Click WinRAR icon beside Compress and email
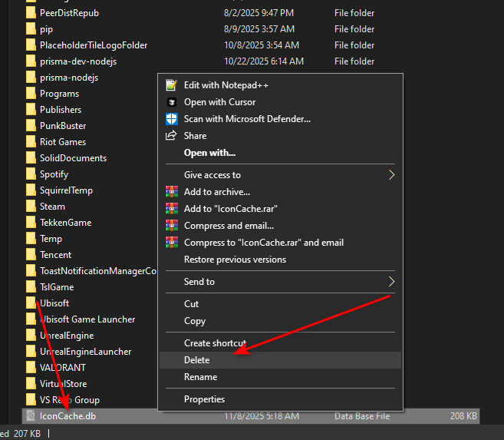 (172, 226)
